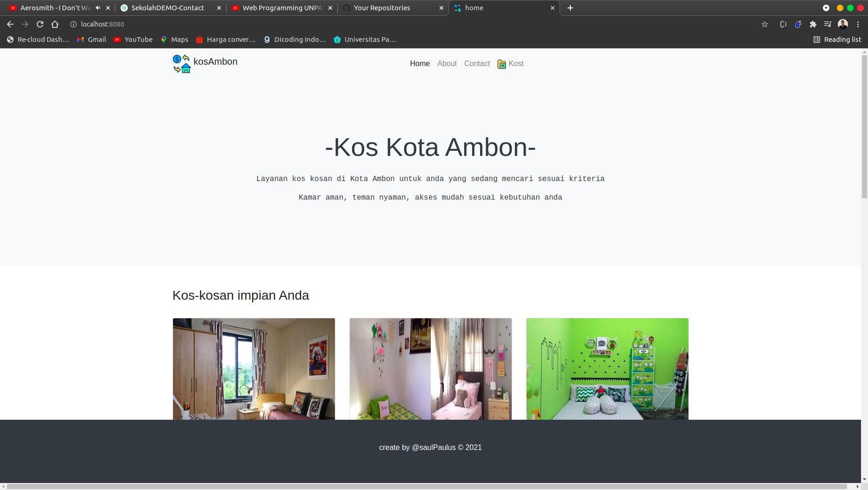Open the About page link
The width and height of the screenshot is (868, 490).
pos(447,63)
